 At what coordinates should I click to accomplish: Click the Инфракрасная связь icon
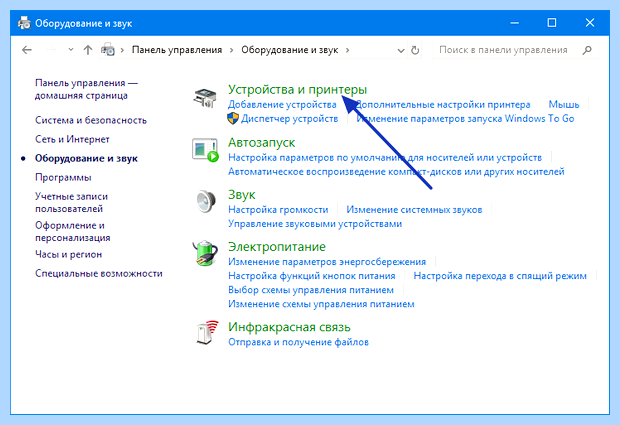pos(207,332)
